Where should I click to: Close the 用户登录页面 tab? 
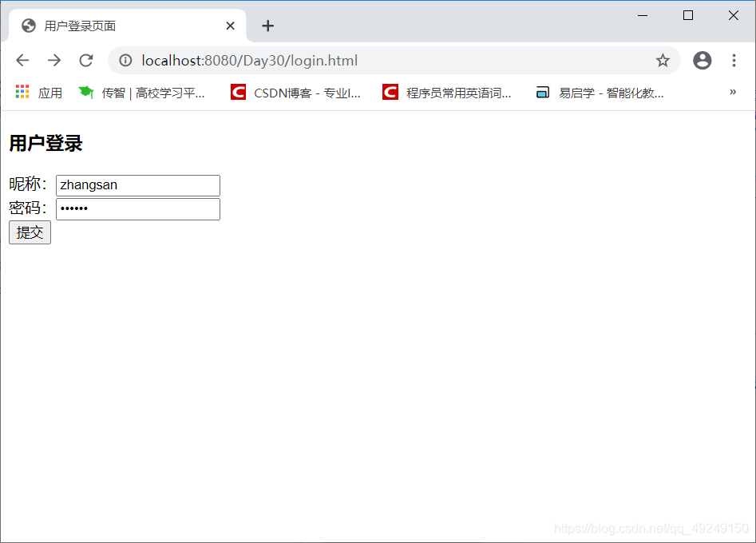231,26
